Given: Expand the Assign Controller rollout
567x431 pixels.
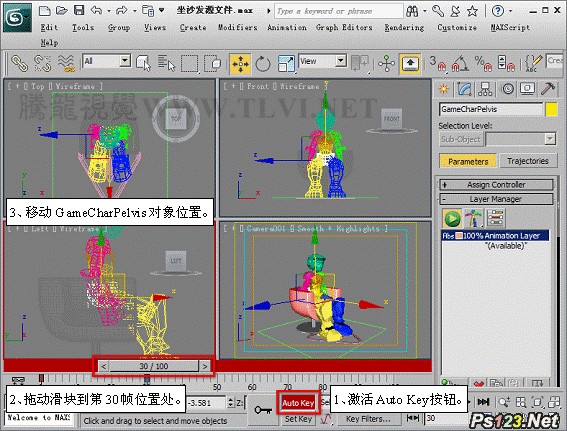Looking at the screenshot, I should [496, 185].
